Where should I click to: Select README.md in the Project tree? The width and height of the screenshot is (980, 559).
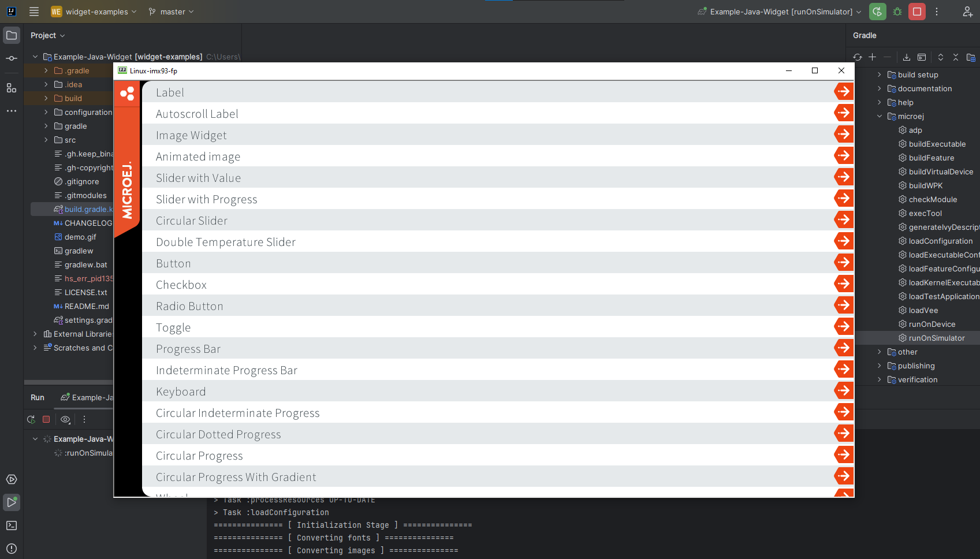coord(87,306)
